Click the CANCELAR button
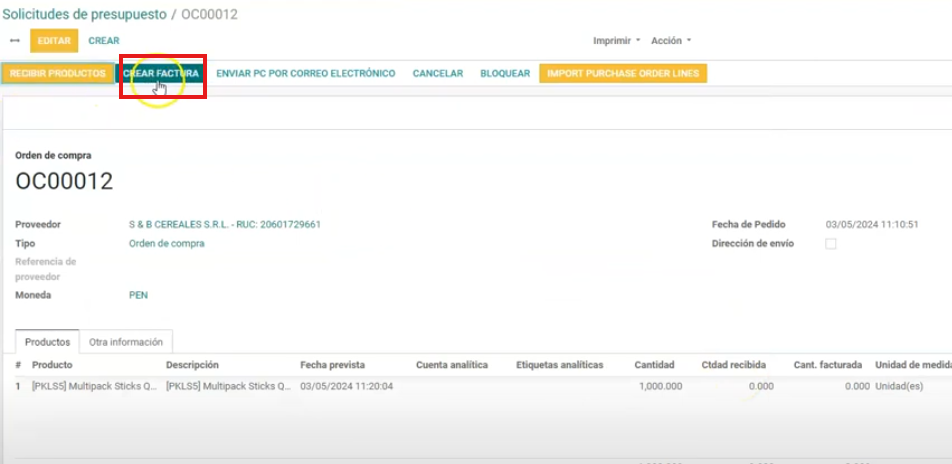 [438, 73]
